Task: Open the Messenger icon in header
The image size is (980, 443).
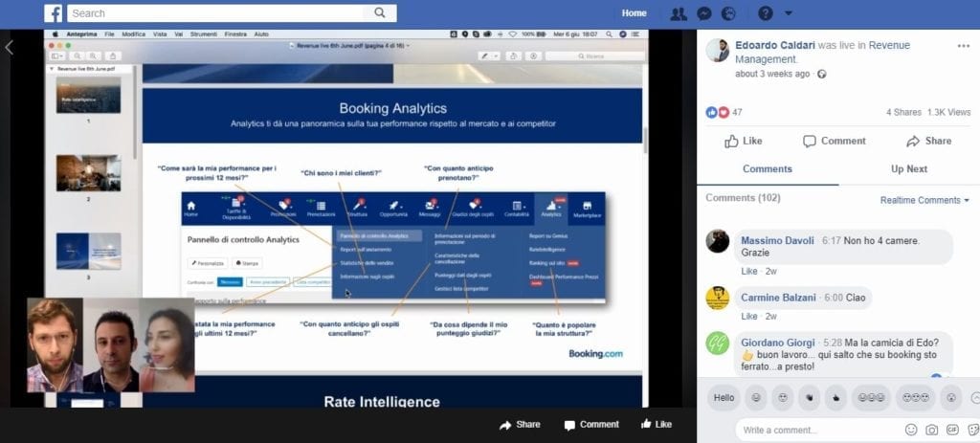Action: [703, 13]
